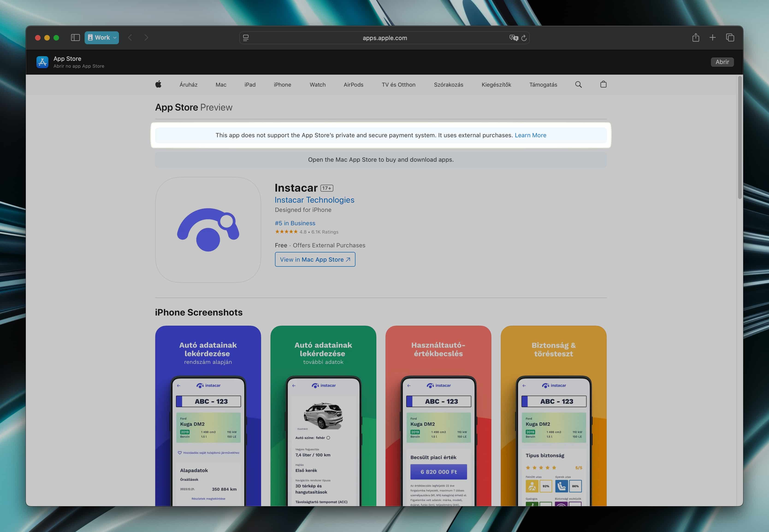Go forward with the forward arrow
This screenshot has width=769, height=532.
tap(146, 38)
